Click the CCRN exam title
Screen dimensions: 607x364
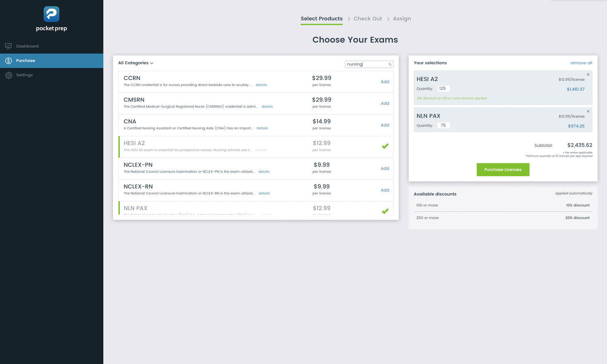(132, 78)
